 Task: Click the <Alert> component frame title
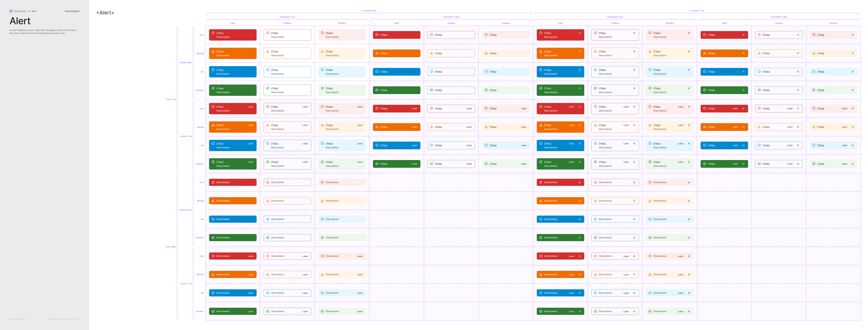(x=105, y=13)
